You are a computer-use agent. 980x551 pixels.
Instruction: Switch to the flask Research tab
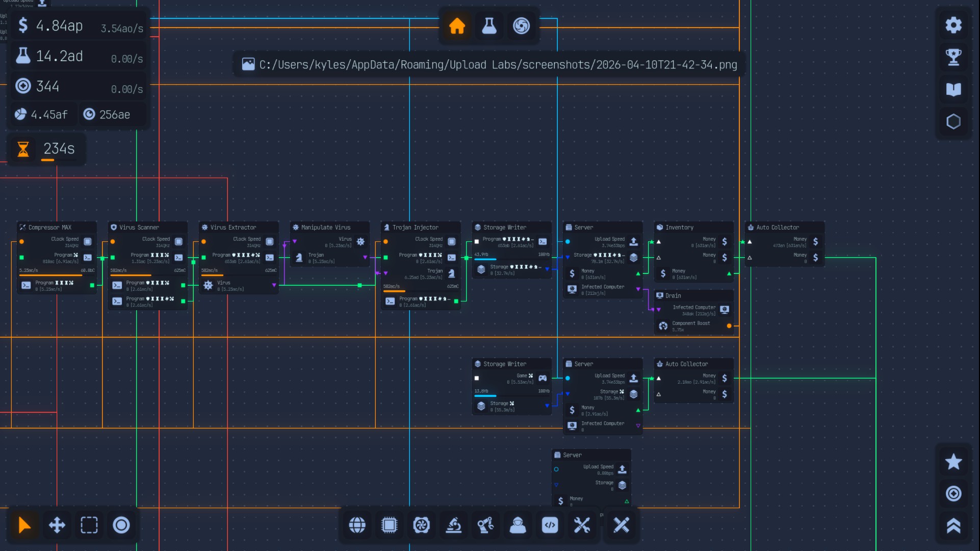point(489,26)
